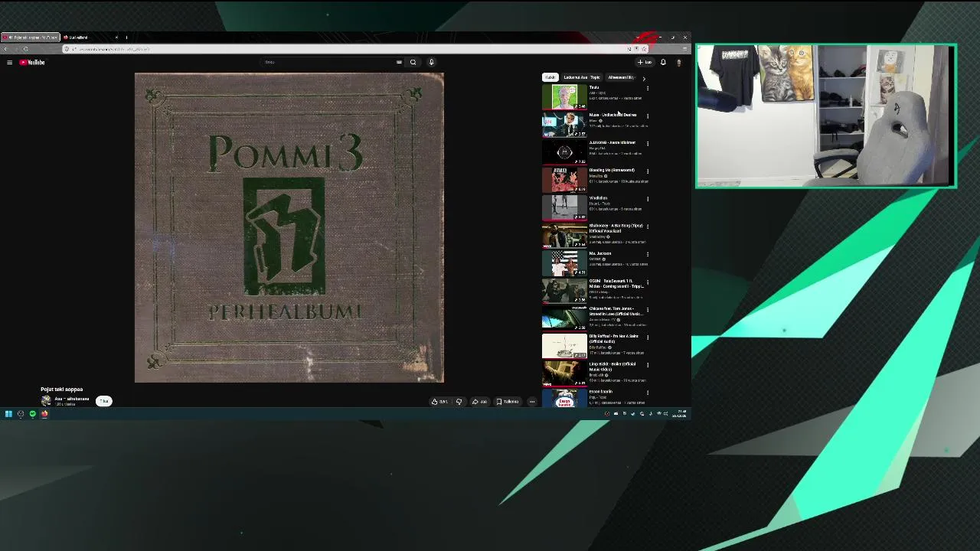The width and height of the screenshot is (980, 551).
Task: Open the YouTube account avatar menu
Action: coord(678,62)
